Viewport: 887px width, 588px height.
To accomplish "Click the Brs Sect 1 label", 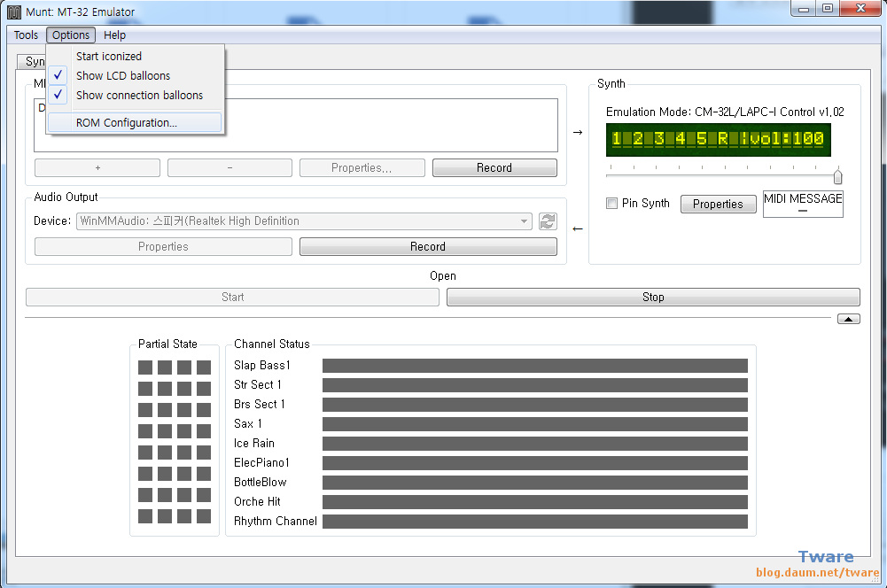I will pos(259,404).
